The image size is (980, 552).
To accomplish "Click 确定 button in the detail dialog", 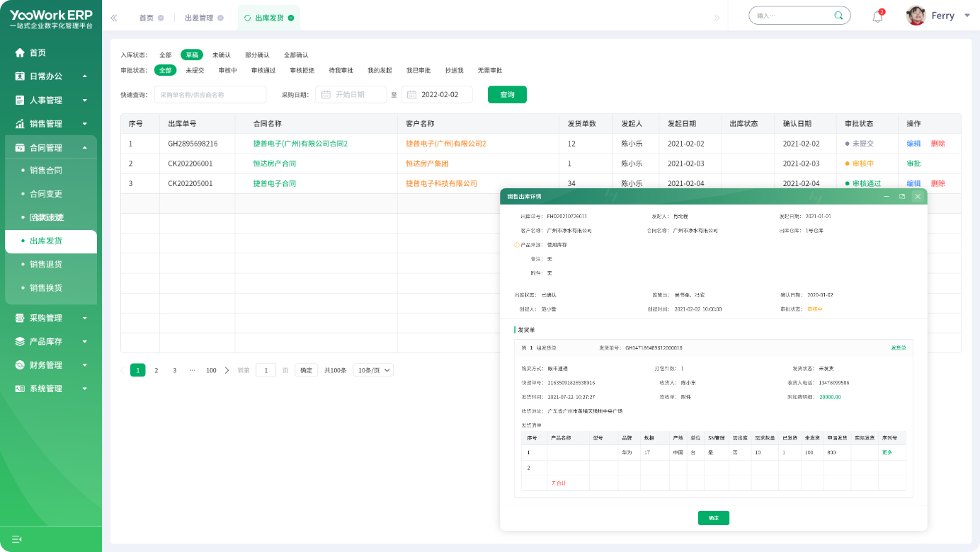I will click(x=713, y=518).
